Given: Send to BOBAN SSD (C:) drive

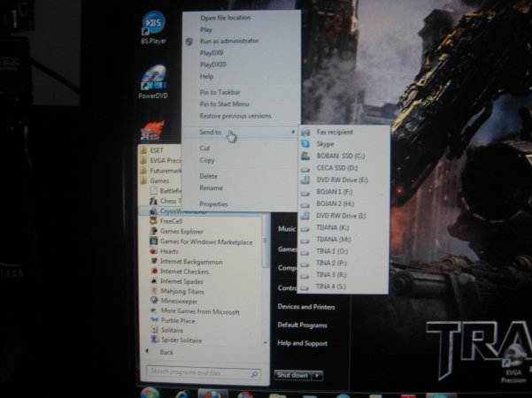Looking at the screenshot, I should coord(343,156).
